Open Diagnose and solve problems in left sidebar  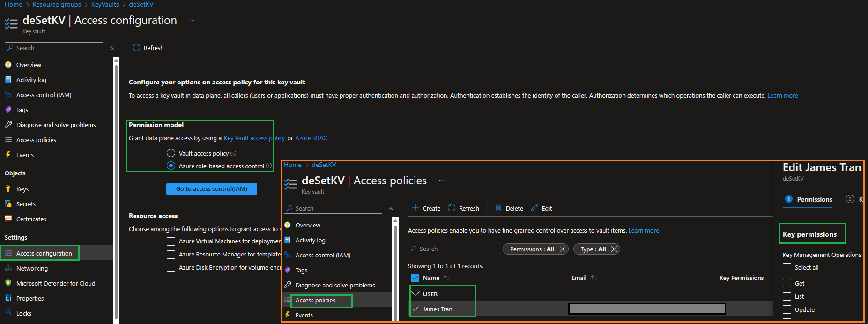click(56, 125)
